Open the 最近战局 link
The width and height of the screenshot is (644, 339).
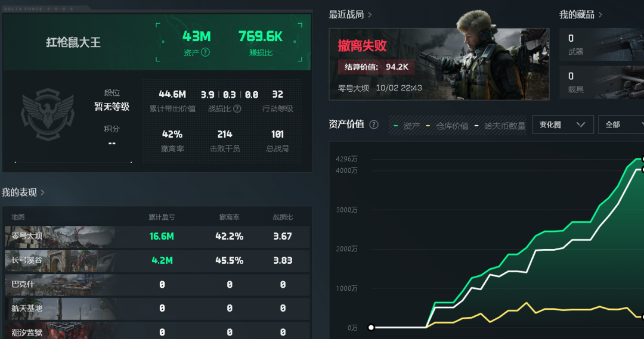350,14
